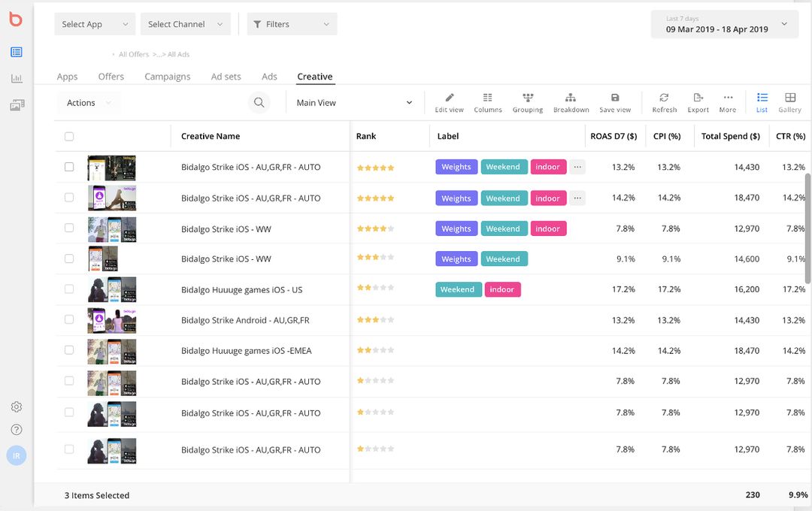Switch to the Apps tab
This screenshot has height=511, width=812.
pos(68,77)
